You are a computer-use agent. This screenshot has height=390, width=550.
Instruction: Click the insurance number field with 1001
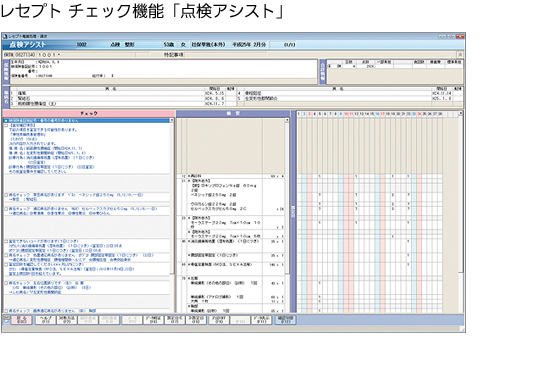(x=49, y=55)
